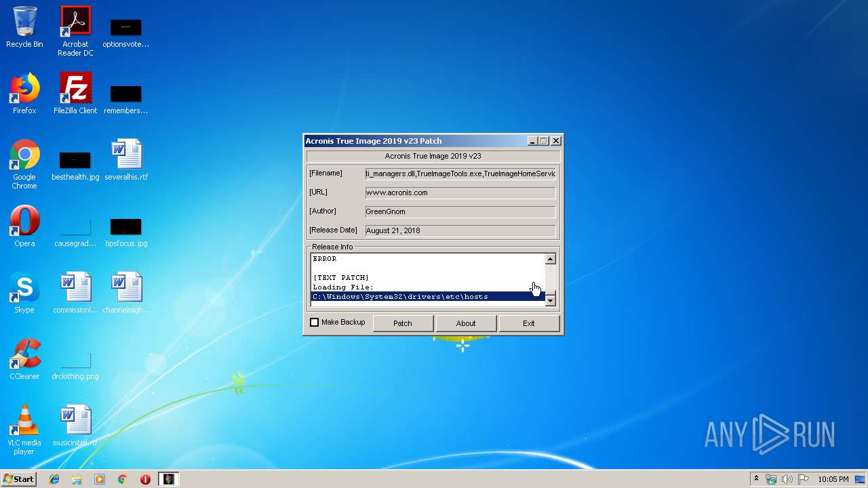Launch CCleaner desktop shortcut
This screenshot has height=488, width=868.
point(24,359)
